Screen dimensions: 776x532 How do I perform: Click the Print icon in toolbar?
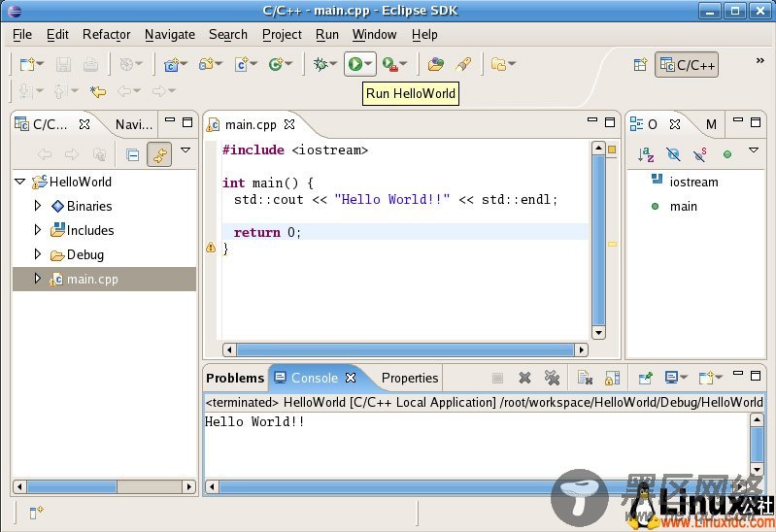coord(90,64)
